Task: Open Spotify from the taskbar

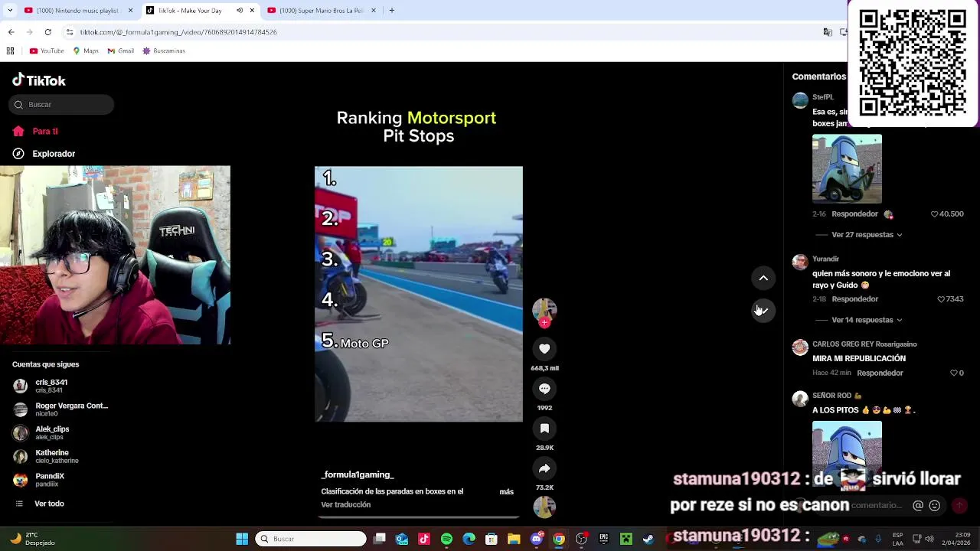Action: point(446,539)
